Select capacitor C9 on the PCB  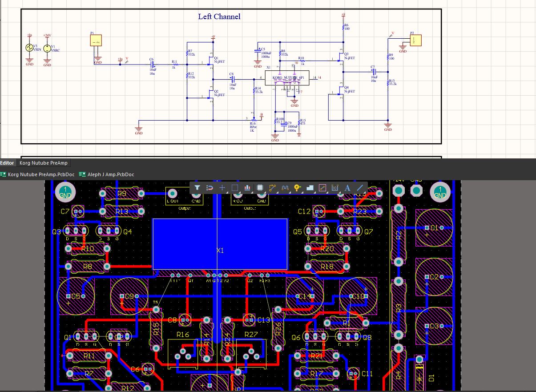coord(129,296)
